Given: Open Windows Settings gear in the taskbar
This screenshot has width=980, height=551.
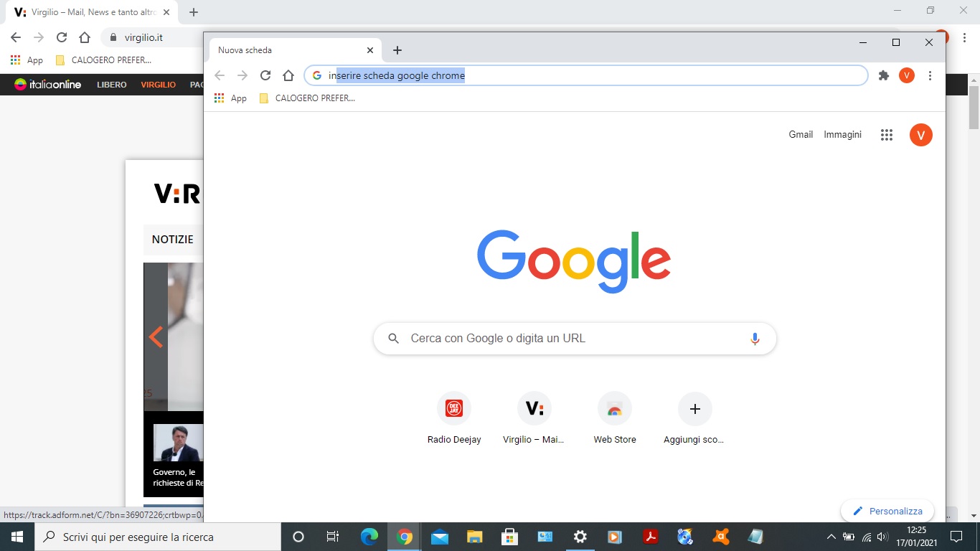Looking at the screenshot, I should coord(580,537).
